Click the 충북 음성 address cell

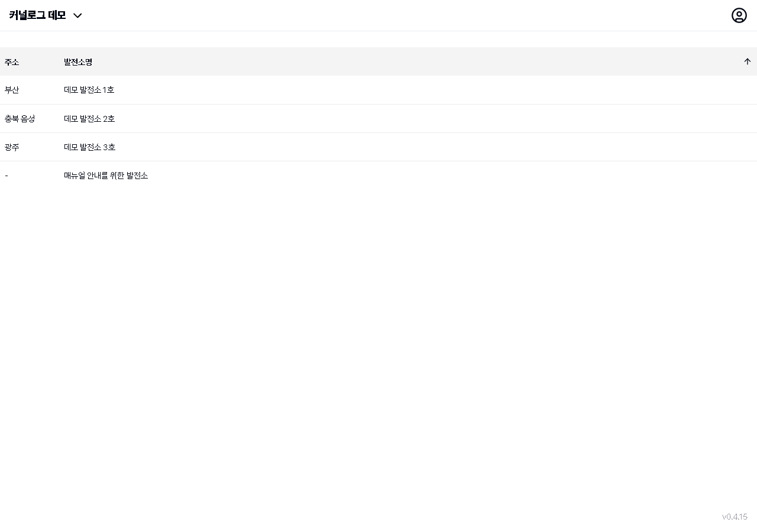click(20, 119)
